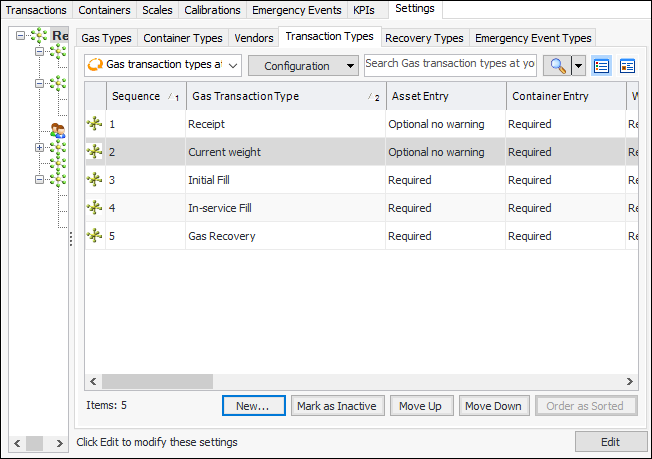Switch to the list view icon
The height and width of the screenshot is (459, 652).
tap(602, 66)
